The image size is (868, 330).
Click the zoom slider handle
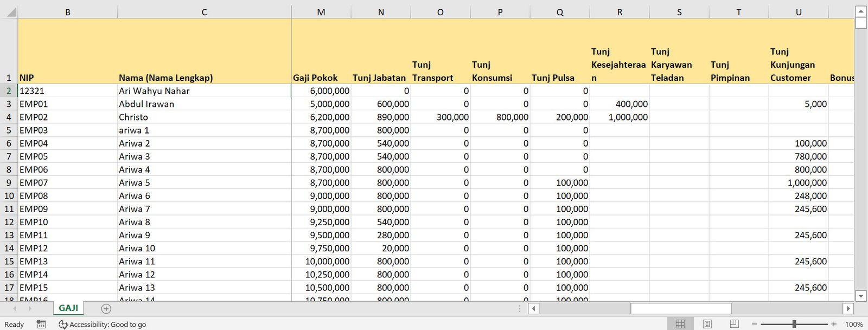[794, 324]
